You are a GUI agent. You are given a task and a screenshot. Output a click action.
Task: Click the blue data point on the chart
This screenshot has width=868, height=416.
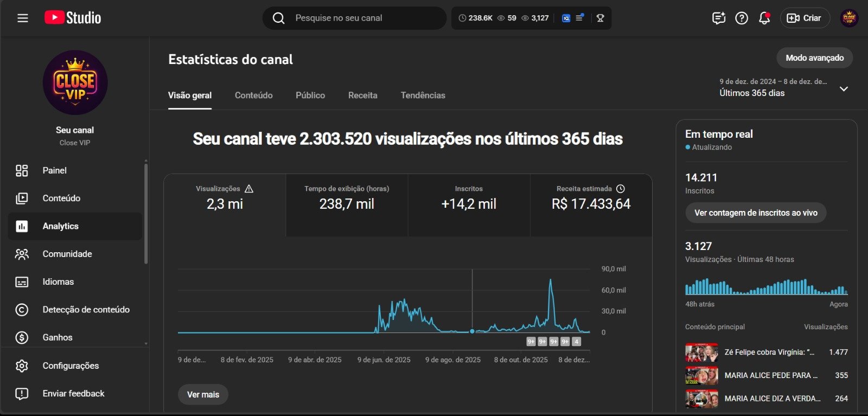[x=472, y=331]
